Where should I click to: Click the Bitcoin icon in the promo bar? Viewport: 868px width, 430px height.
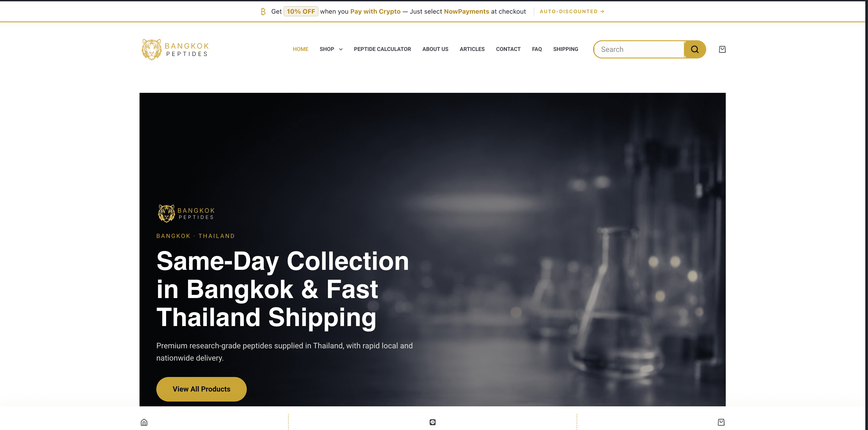point(263,11)
